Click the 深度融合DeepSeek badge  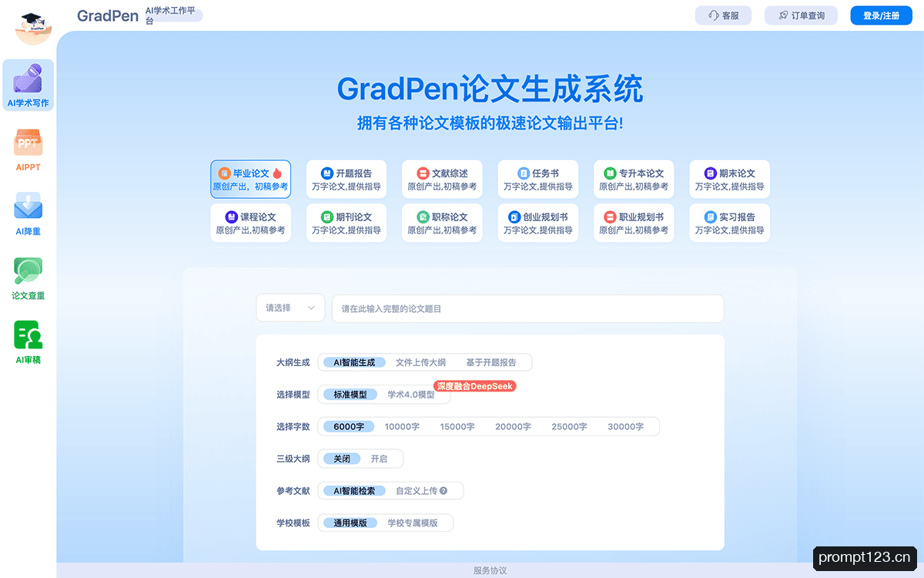point(475,386)
